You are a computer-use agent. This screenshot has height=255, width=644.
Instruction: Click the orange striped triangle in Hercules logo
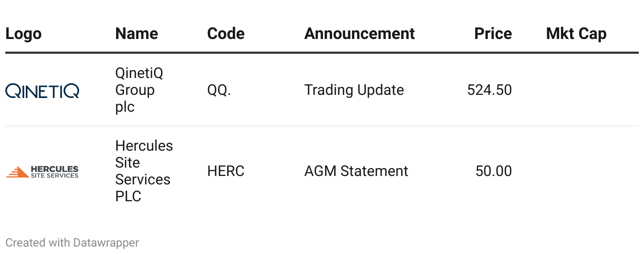coord(17,172)
